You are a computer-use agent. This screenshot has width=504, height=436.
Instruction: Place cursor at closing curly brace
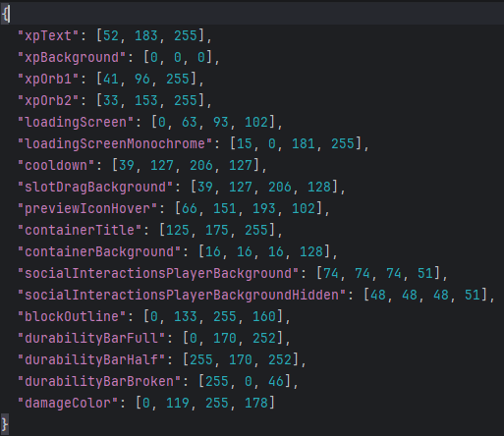5,424
